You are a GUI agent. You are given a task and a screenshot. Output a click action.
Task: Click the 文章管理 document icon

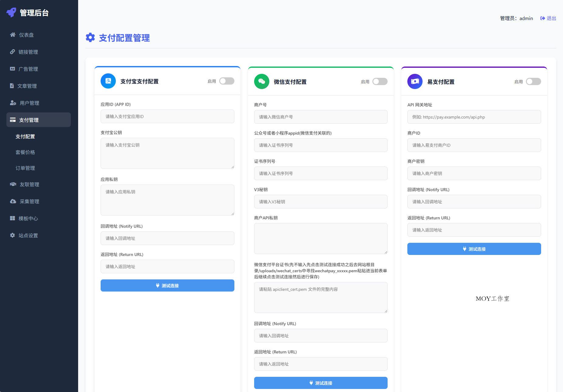click(12, 86)
